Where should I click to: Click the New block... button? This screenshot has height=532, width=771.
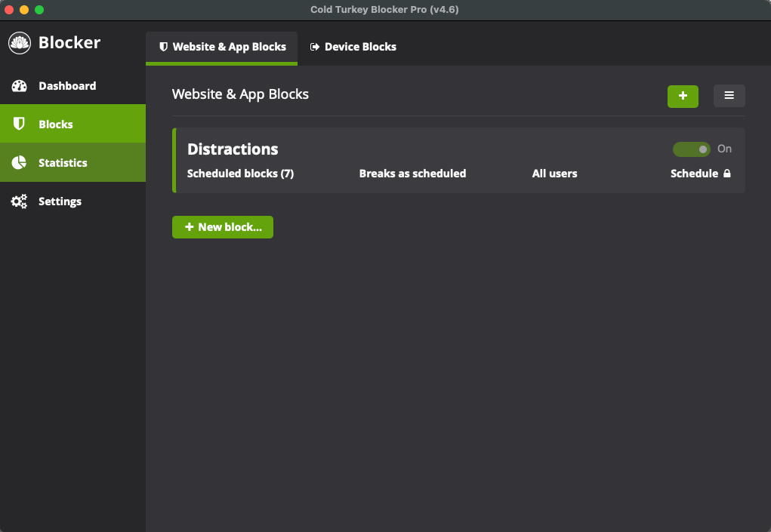tap(223, 227)
